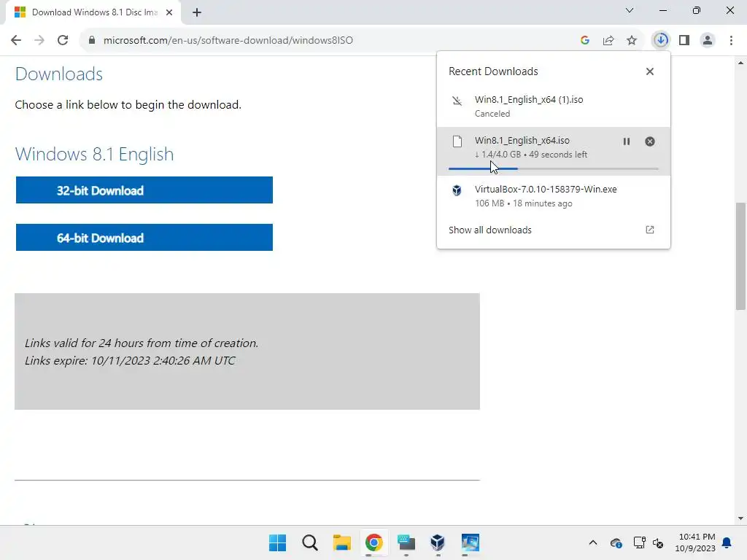
Task: Cancel the Win8.1_English_x64.iso download
Action: (x=650, y=141)
